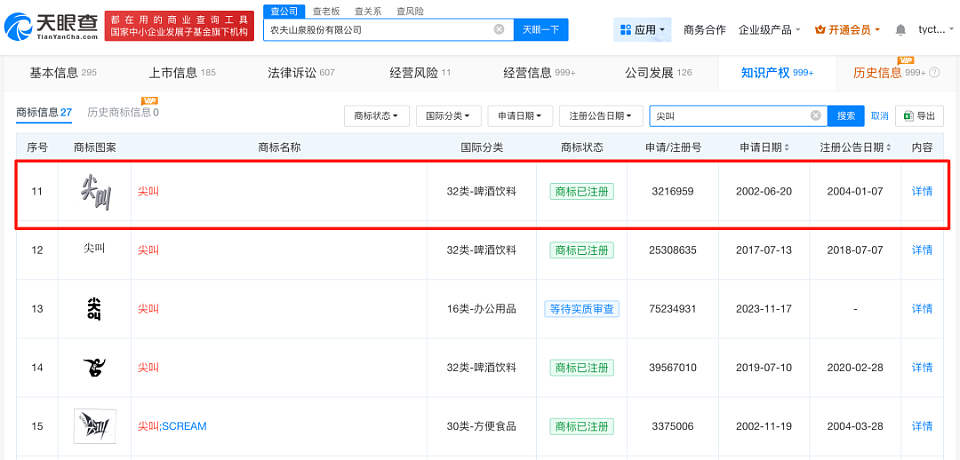The image size is (960, 460).
Task: Open the 应用 apps dropdown
Action: point(642,30)
